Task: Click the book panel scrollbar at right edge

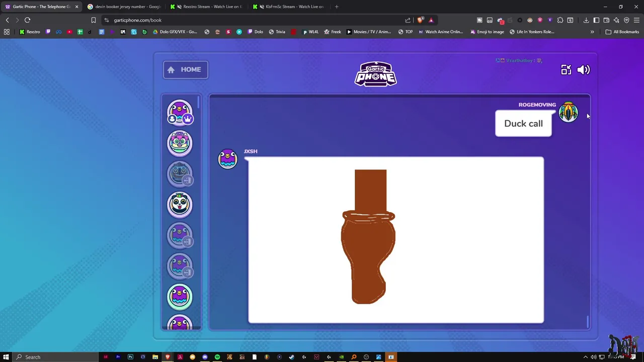Action: pyautogui.click(x=587, y=322)
